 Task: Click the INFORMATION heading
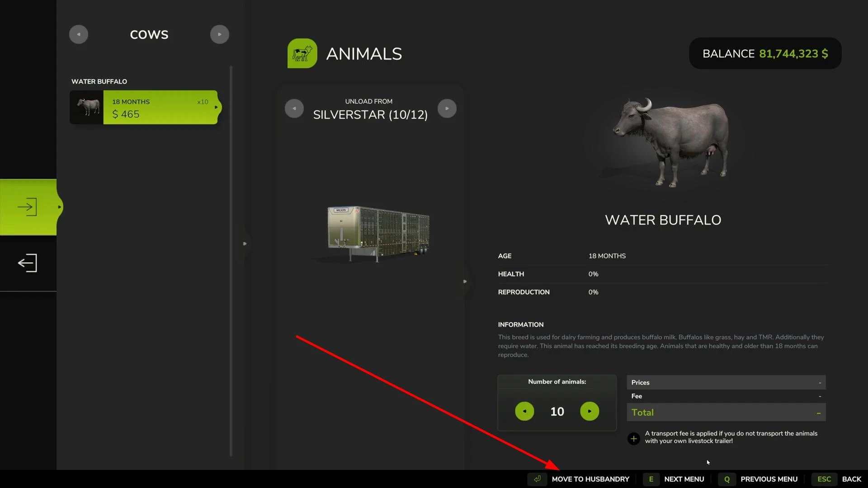pyautogui.click(x=521, y=324)
